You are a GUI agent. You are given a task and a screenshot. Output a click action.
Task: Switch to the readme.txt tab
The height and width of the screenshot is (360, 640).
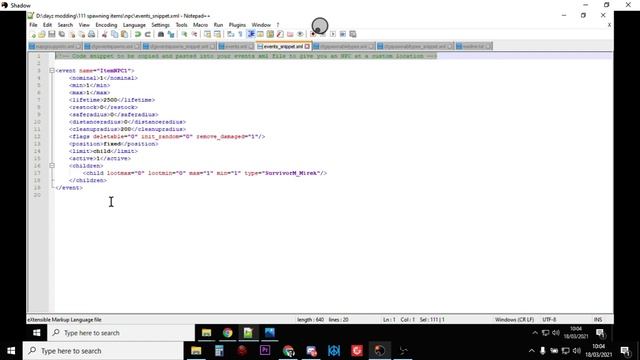pos(473,47)
